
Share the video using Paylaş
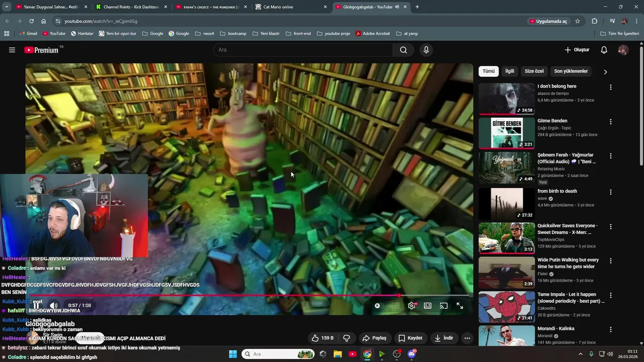pyautogui.click(x=374, y=338)
